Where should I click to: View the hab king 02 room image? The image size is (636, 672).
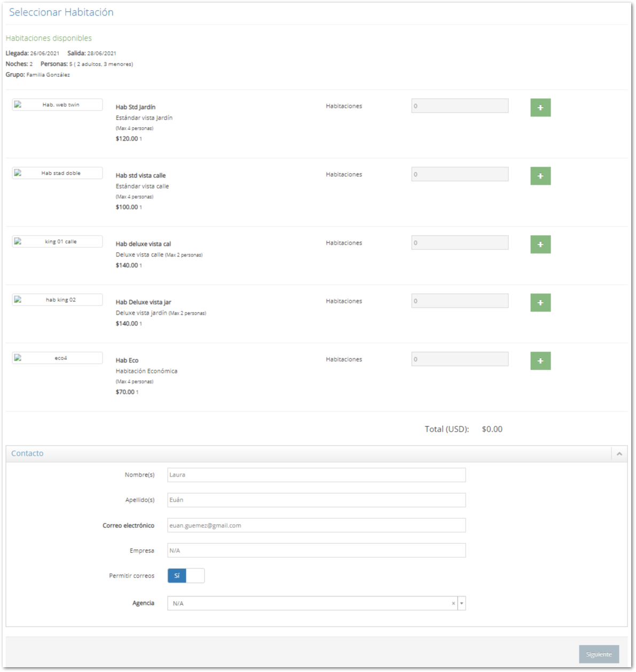point(57,300)
